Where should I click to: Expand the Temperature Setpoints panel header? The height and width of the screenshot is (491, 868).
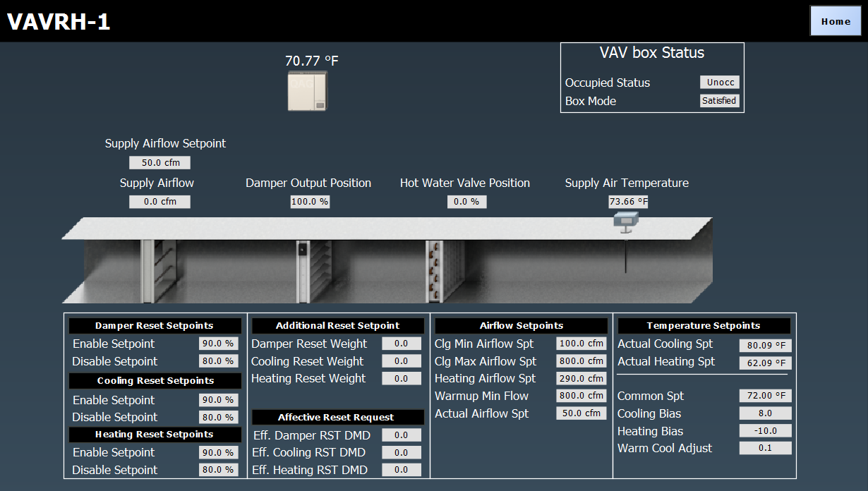(x=703, y=325)
